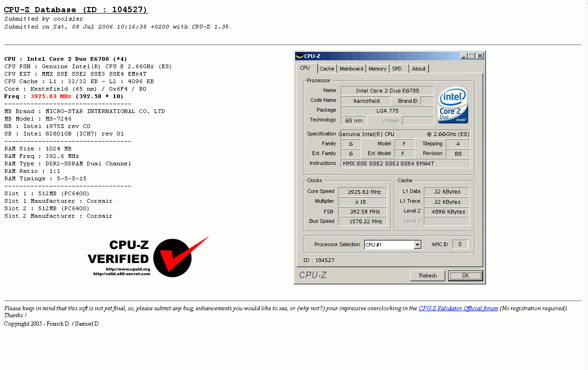Click the CPU-Z logo text at window bottom
588x370 pixels.
[x=313, y=275]
